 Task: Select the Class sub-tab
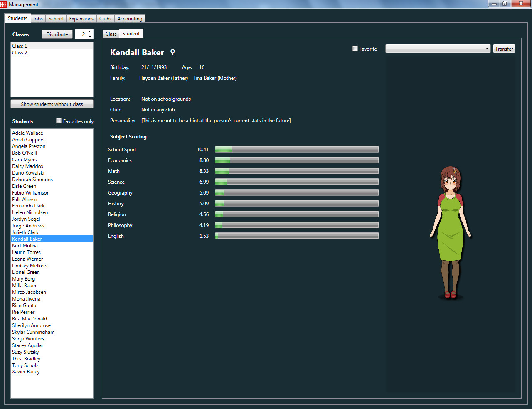[111, 34]
